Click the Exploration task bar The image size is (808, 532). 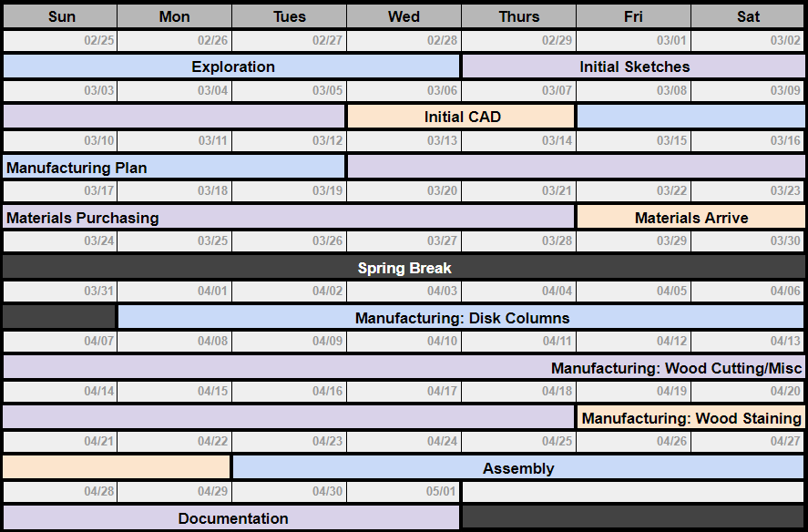click(232, 66)
